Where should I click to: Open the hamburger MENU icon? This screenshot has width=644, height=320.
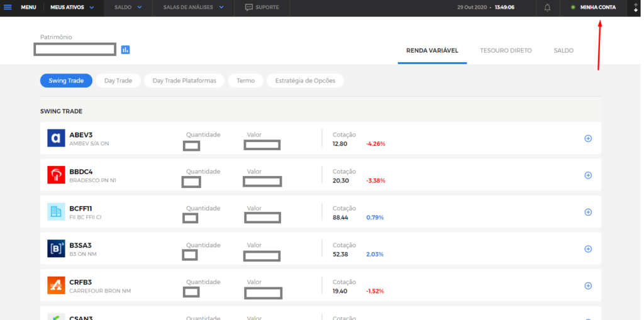click(8, 8)
